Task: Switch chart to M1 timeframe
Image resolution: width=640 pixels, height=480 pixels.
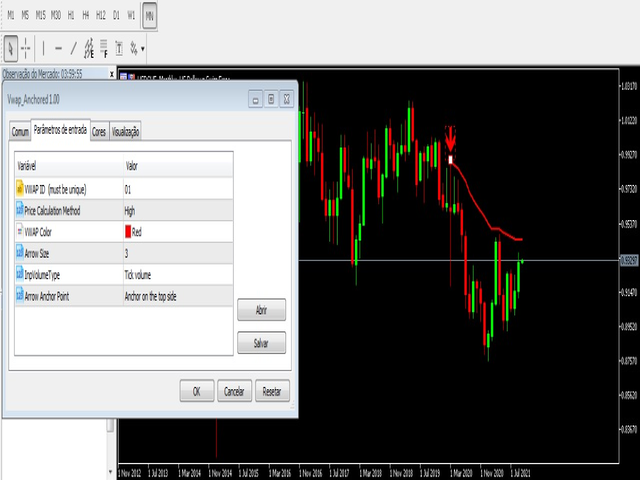Action: click(x=11, y=16)
